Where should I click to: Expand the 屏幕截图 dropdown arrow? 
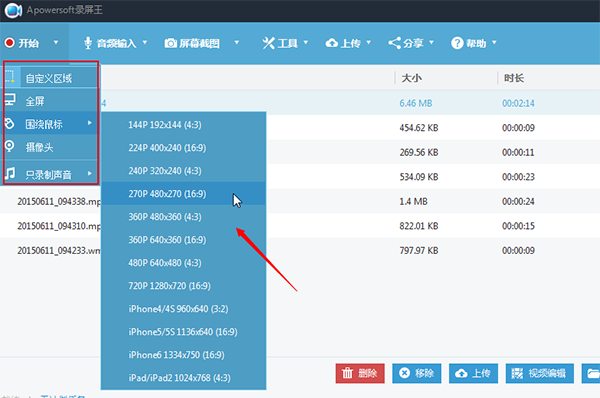point(237,42)
